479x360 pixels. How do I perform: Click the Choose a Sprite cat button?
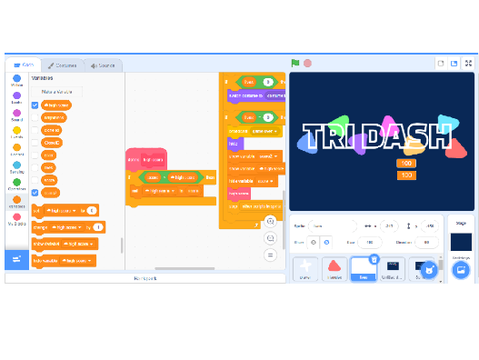[429, 270]
